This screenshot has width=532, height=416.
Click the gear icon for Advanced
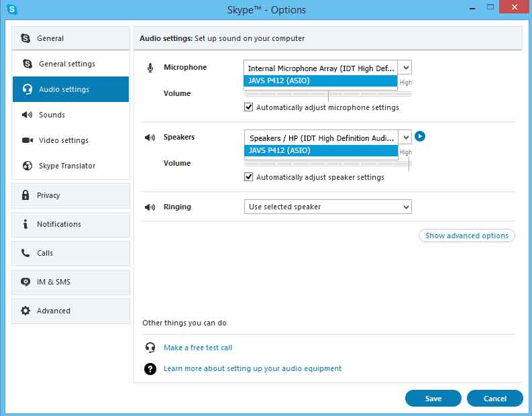(x=25, y=311)
